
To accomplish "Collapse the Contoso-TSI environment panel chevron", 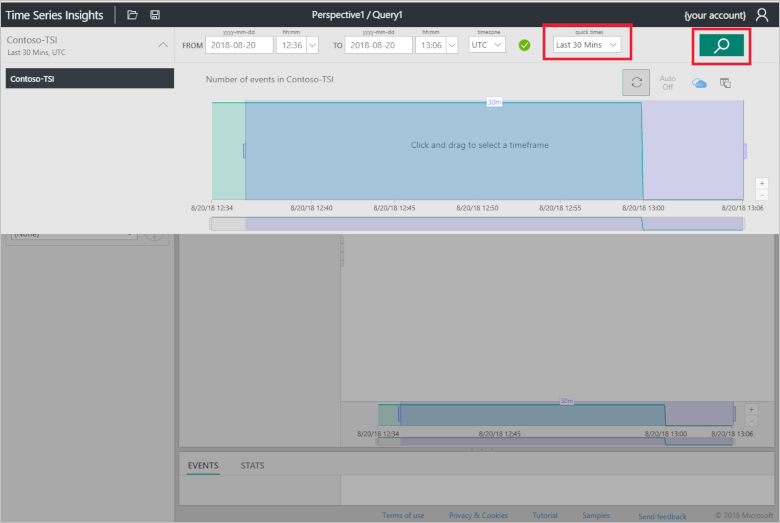I will [163, 45].
